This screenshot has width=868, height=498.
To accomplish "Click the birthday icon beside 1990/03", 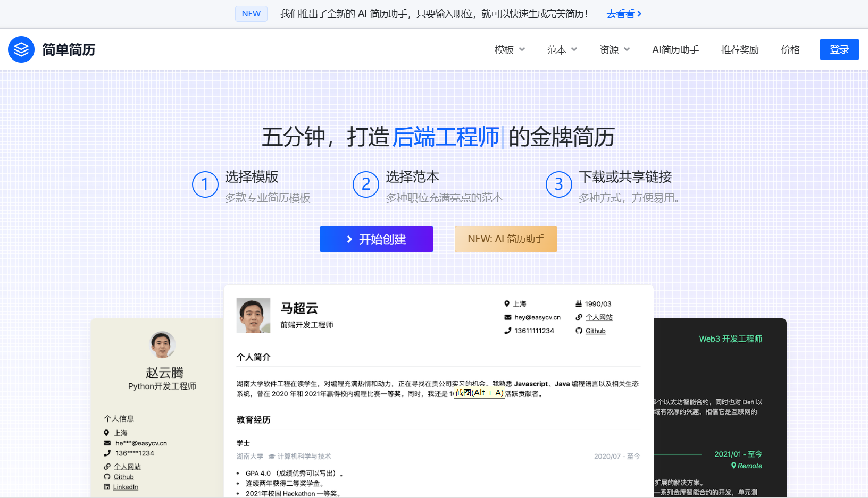I will pyautogui.click(x=579, y=303).
